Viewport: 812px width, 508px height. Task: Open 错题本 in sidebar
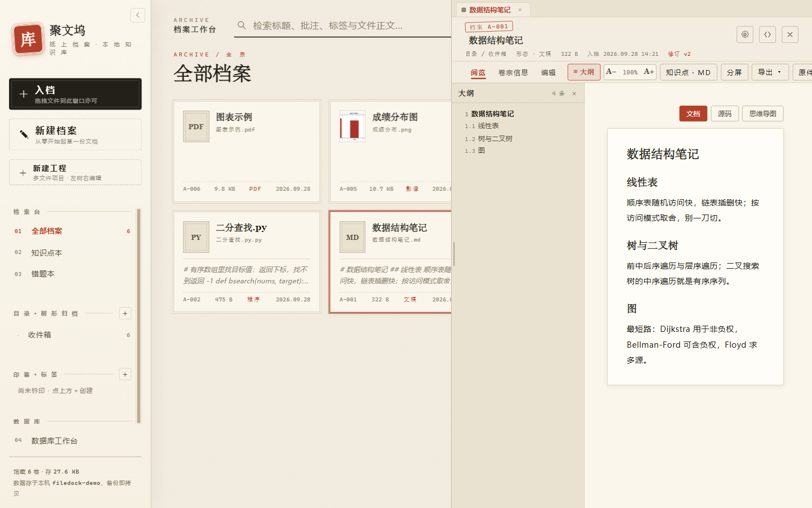[72, 274]
